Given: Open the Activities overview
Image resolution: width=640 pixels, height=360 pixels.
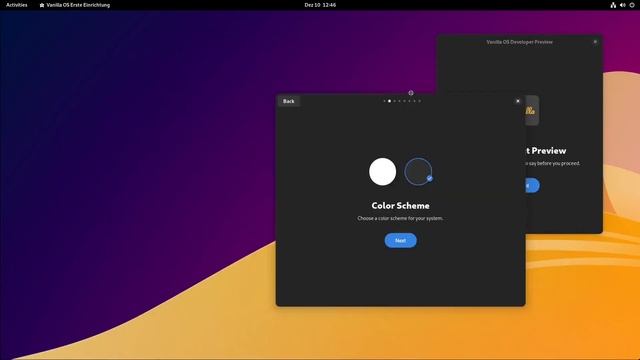Looking at the screenshot, I should [17, 5].
